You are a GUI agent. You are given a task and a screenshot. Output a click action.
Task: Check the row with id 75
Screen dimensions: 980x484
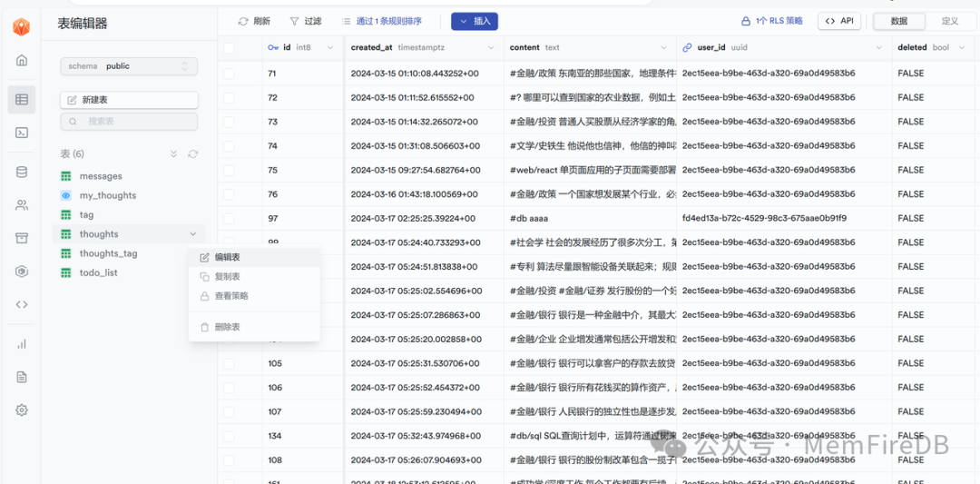pyautogui.click(x=229, y=170)
